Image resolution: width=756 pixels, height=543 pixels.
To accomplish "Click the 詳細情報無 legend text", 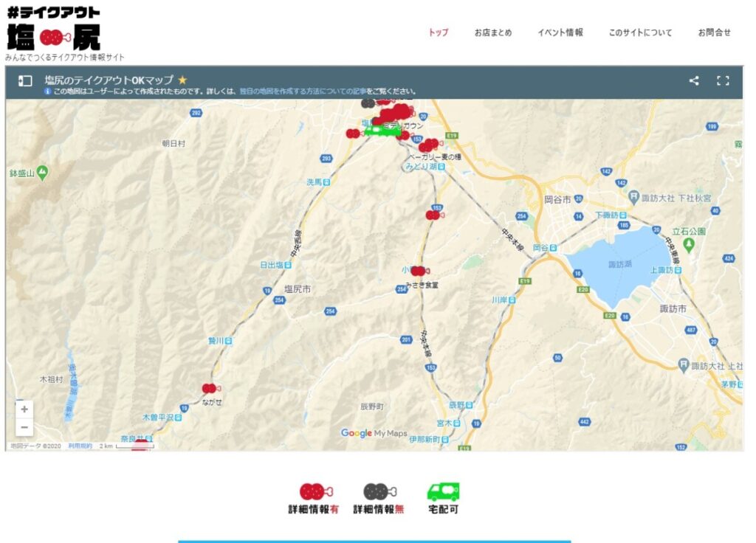I will (379, 509).
